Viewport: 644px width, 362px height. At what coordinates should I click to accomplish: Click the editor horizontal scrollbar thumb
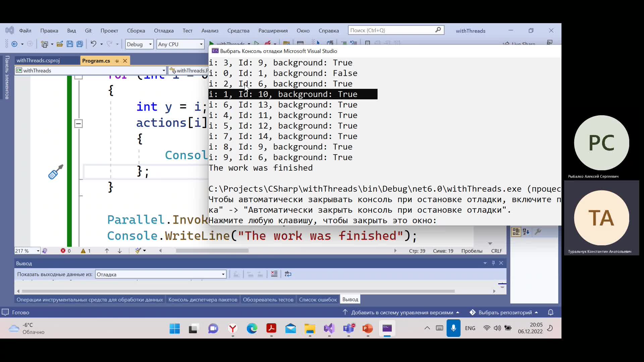pyautogui.click(x=212, y=251)
